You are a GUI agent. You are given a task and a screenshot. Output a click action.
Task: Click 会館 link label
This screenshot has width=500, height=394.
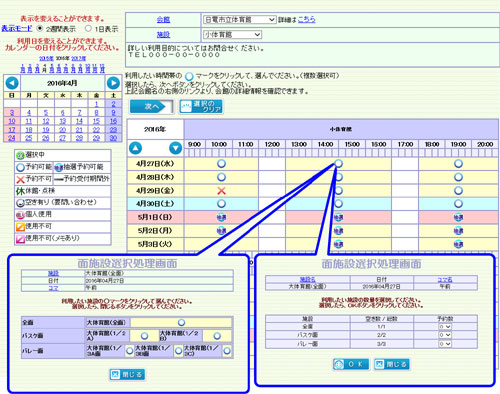pos(163,20)
